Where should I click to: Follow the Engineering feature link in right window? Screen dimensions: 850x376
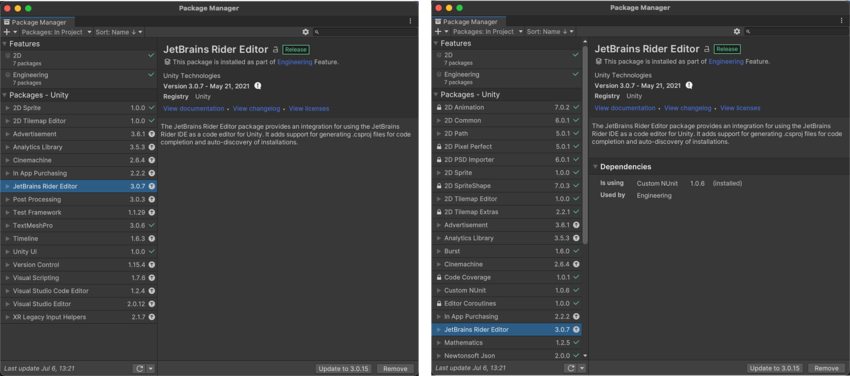pyautogui.click(x=726, y=62)
